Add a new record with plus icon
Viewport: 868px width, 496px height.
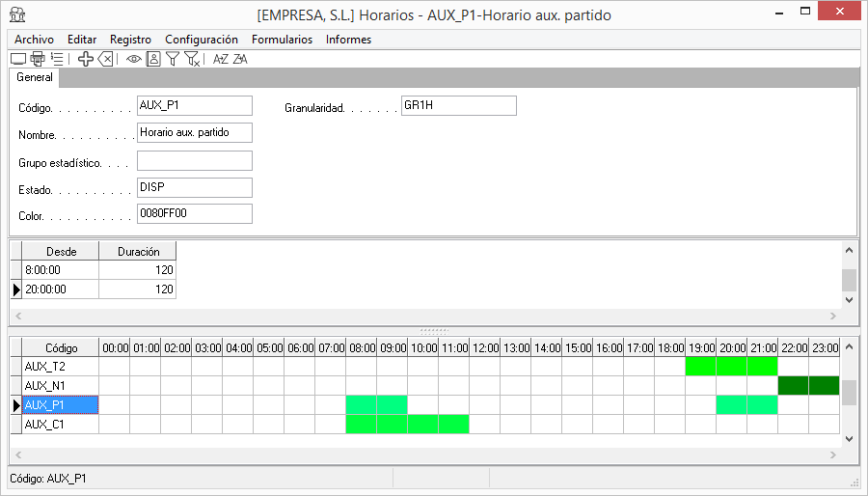86,59
